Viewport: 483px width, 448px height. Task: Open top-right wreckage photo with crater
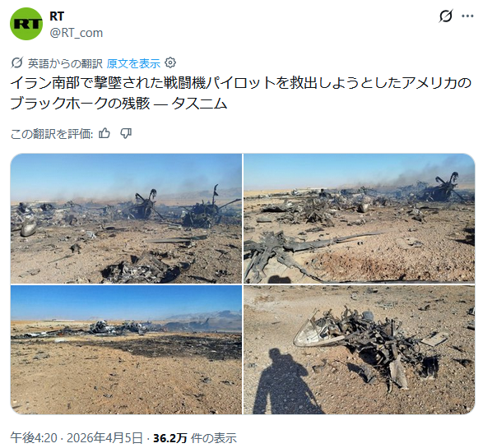tap(360, 219)
